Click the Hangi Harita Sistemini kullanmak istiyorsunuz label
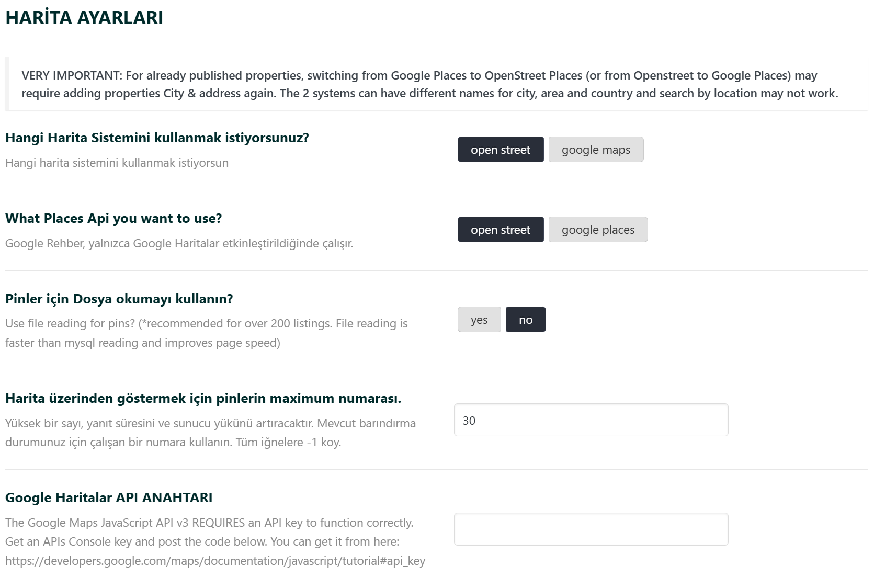Screen dimensions: 874x588 157,138
